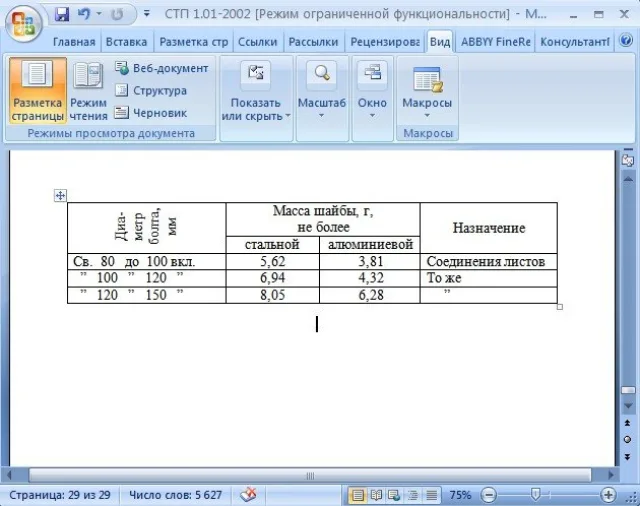Click the cell with value 4,32

point(370,278)
